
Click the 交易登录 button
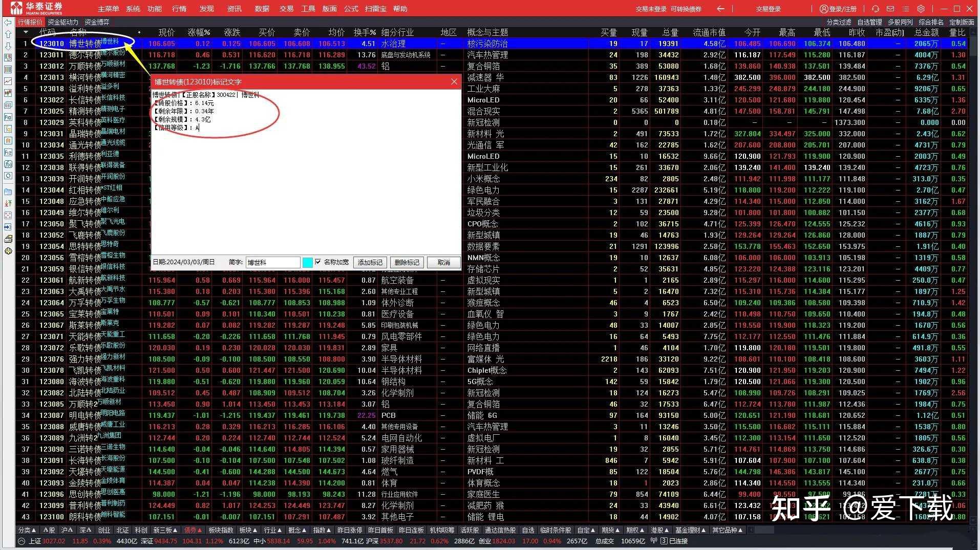pos(769,9)
